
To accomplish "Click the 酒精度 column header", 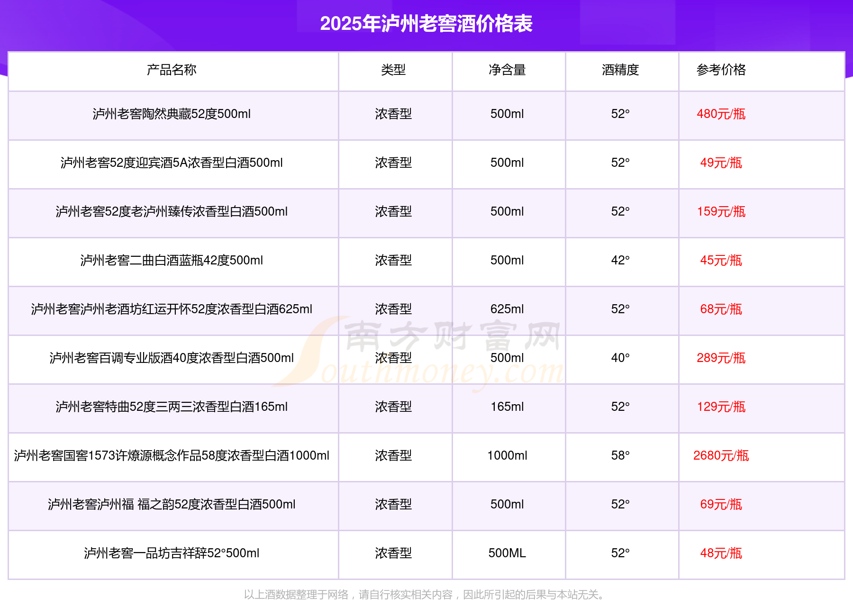I will 620,70.
